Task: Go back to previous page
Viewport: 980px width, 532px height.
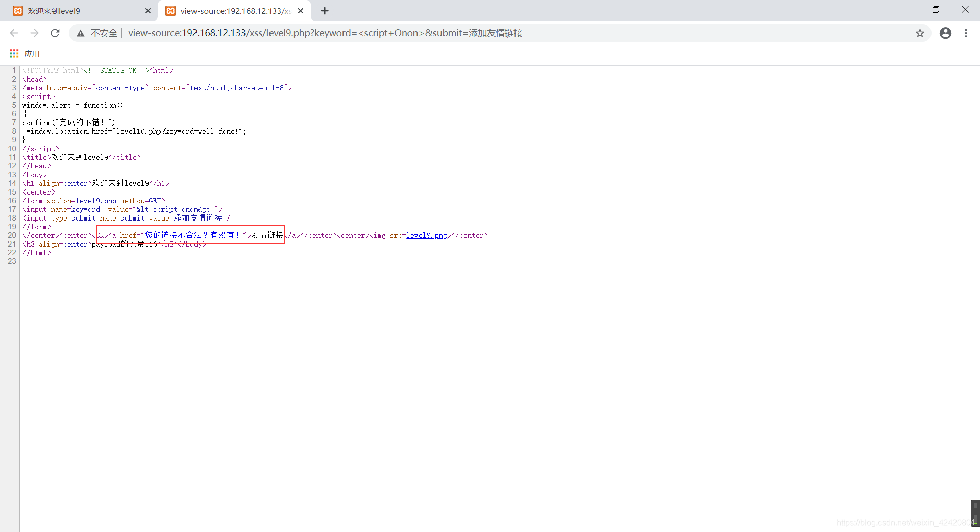Action: point(14,33)
